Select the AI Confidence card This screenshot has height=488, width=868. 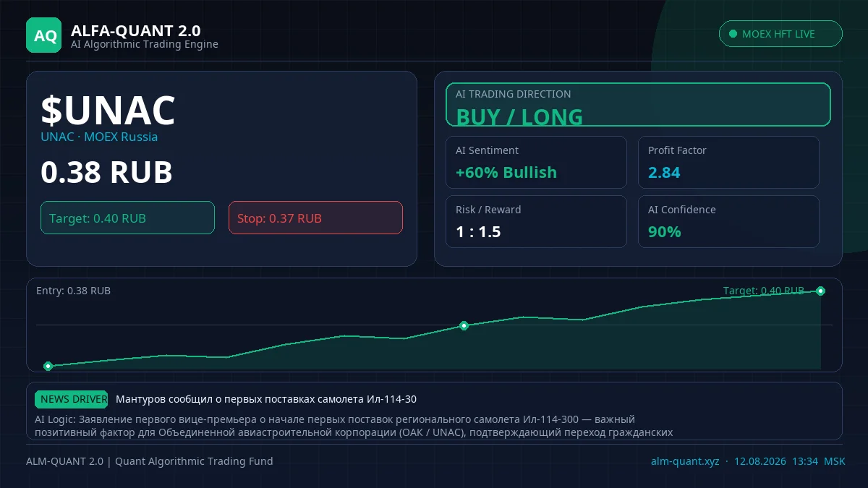tap(728, 221)
